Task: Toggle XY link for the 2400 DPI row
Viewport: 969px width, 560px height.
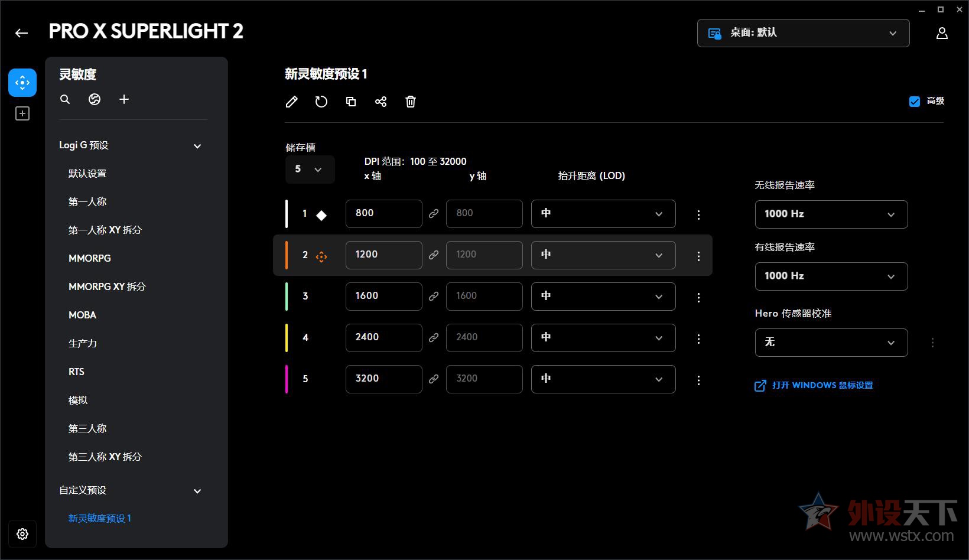Action: 434,338
